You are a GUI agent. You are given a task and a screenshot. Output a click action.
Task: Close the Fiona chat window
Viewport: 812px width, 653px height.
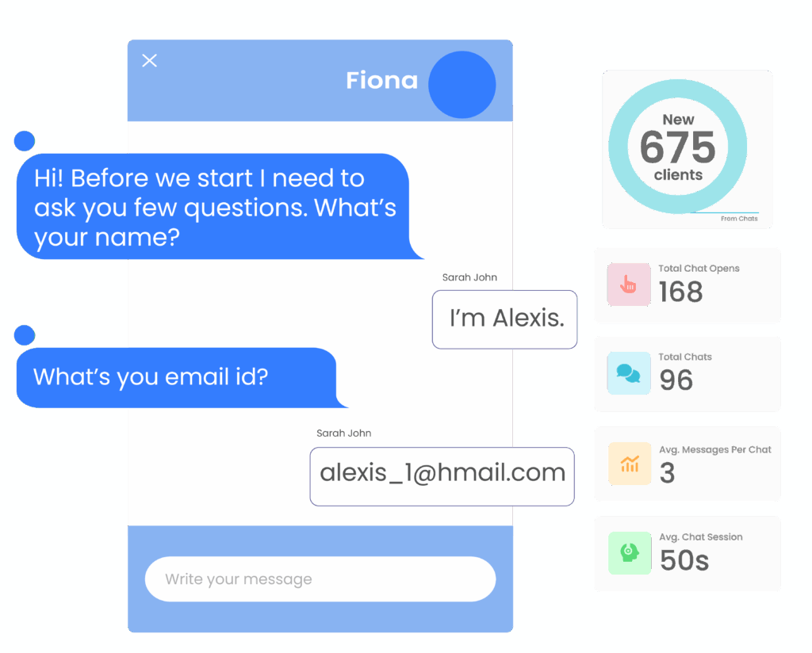pyautogui.click(x=149, y=61)
